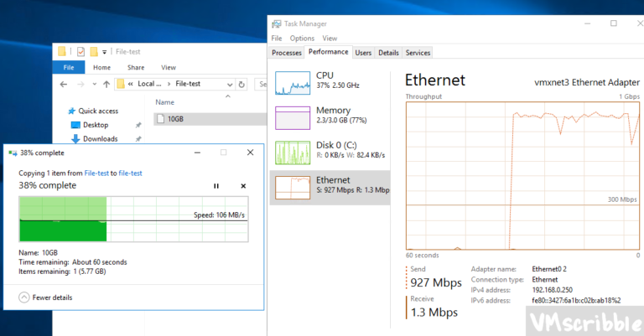Click the file-test destination link
644x336 pixels.
point(130,173)
